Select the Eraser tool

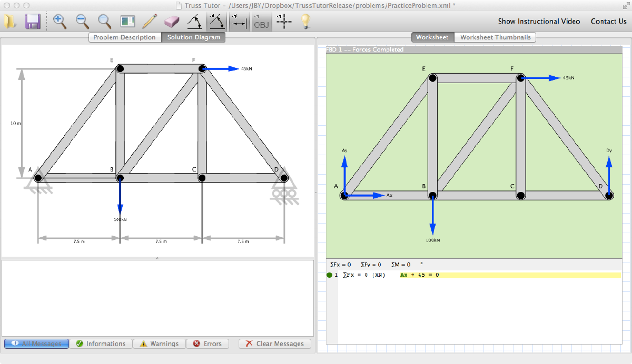click(x=171, y=22)
